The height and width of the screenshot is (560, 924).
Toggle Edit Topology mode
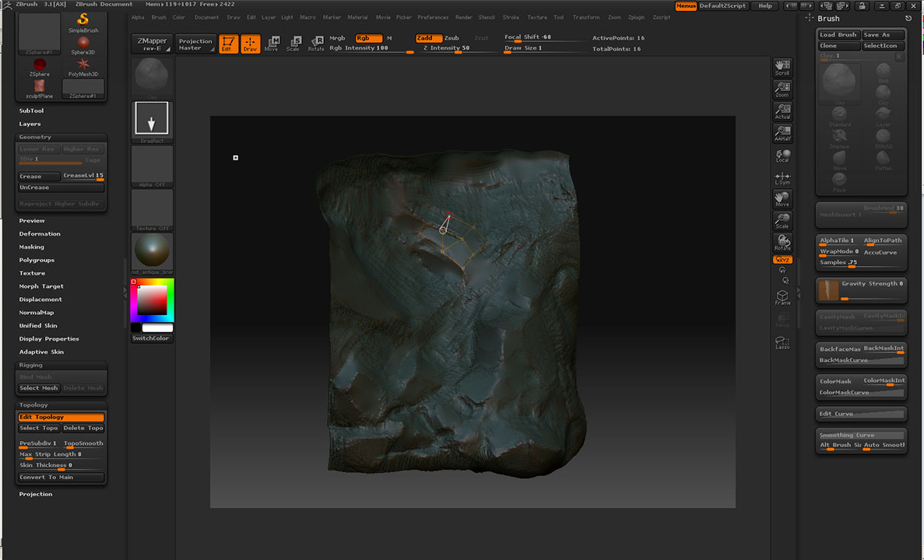tap(61, 417)
